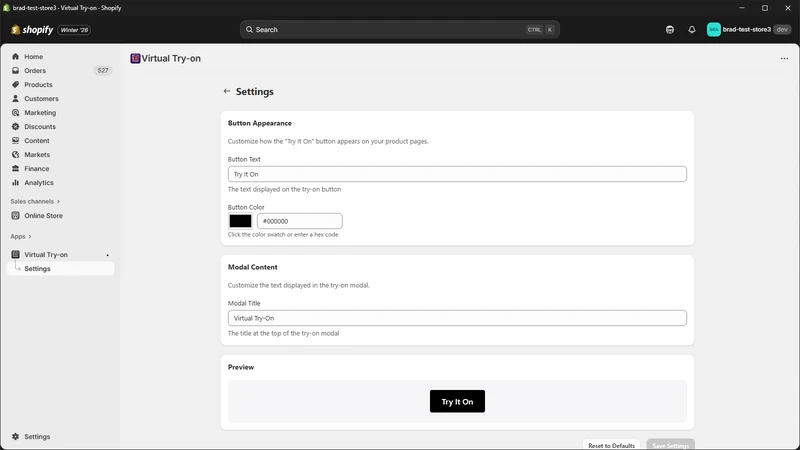This screenshot has height=450, width=800.
Task: Click 'The title at the top of the try-on modal'
Action: pyautogui.click(x=283, y=333)
